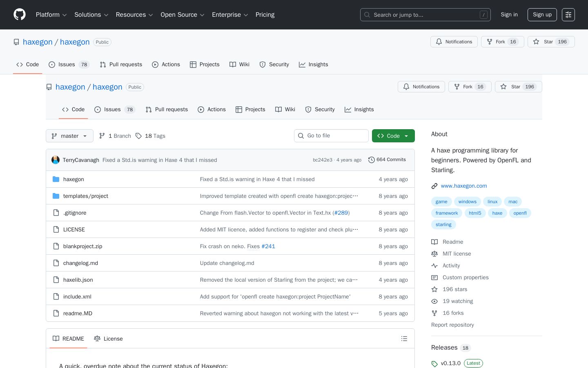Click the note icon beside Custom properties
The image size is (588, 368).
click(434, 278)
